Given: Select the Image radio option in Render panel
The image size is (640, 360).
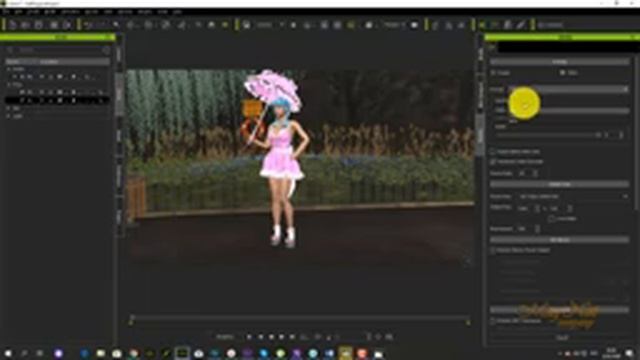Looking at the screenshot, I should point(493,73).
